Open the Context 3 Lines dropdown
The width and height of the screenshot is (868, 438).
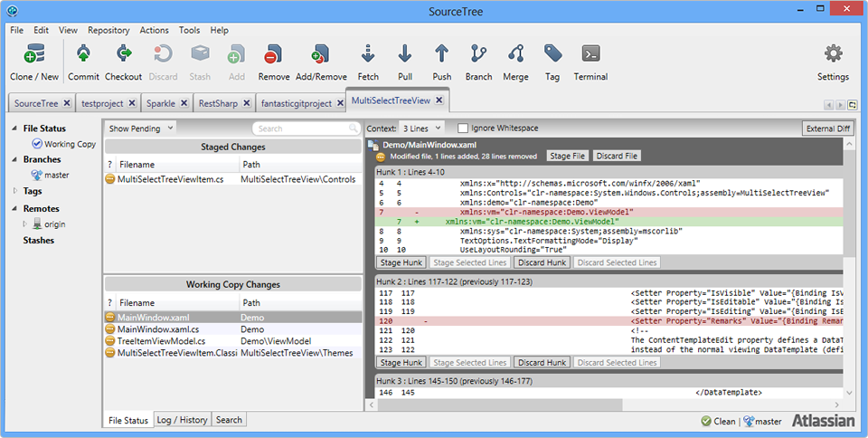[422, 129]
